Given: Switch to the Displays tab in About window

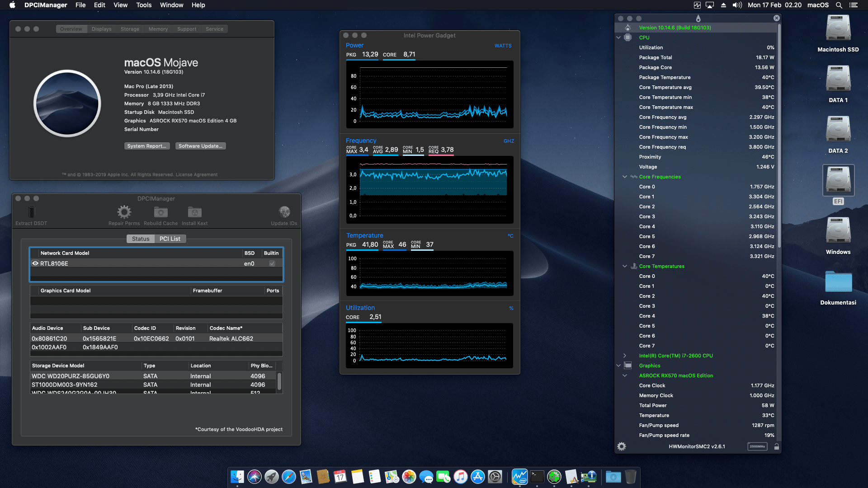Looking at the screenshot, I should coord(101,28).
